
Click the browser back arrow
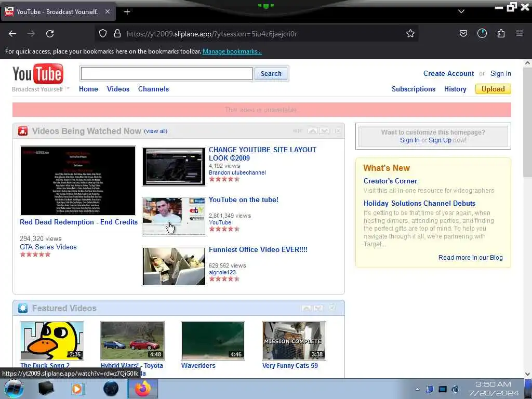(12, 34)
